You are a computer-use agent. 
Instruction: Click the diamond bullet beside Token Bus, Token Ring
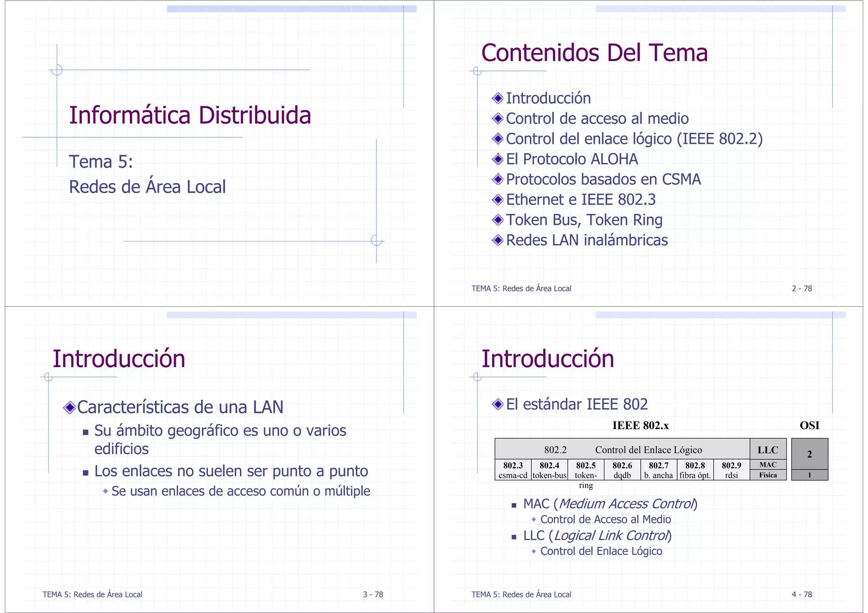498,220
